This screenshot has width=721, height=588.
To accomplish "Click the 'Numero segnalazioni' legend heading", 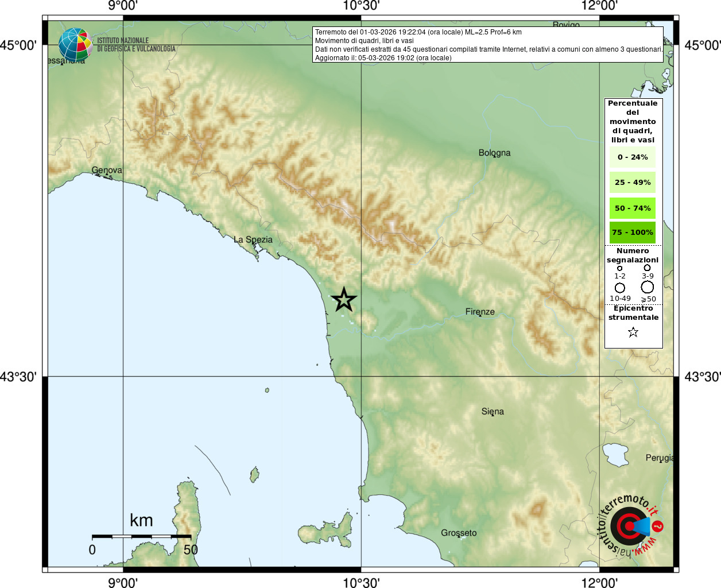I will coord(633,256).
